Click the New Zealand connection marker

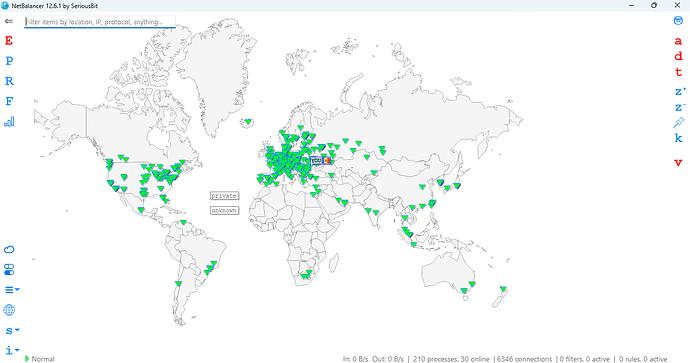(x=503, y=289)
